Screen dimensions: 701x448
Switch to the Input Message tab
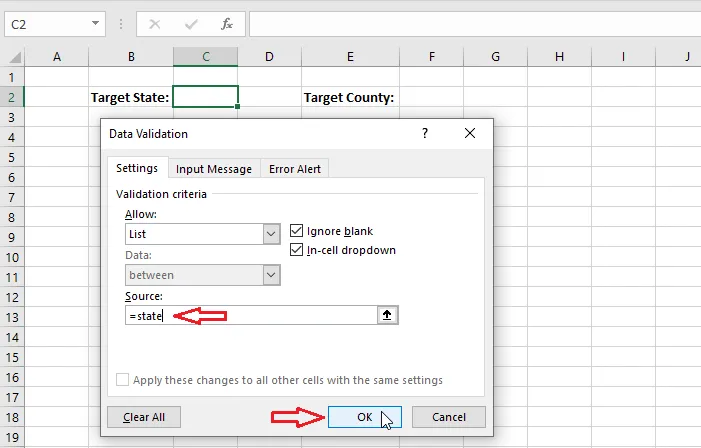[x=214, y=169]
